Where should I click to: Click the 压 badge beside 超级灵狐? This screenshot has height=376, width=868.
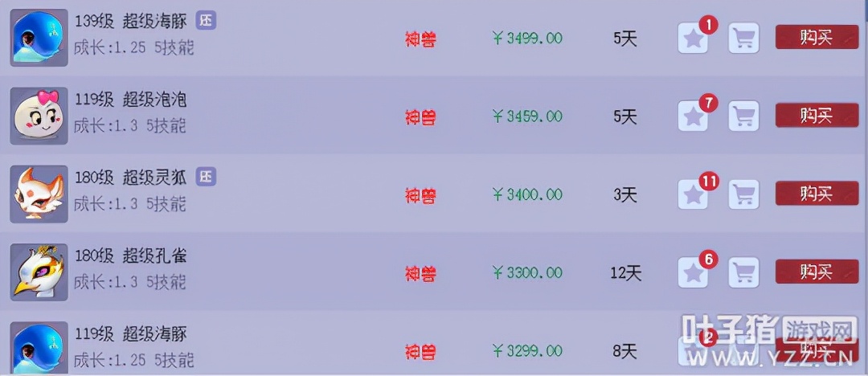[x=206, y=176]
